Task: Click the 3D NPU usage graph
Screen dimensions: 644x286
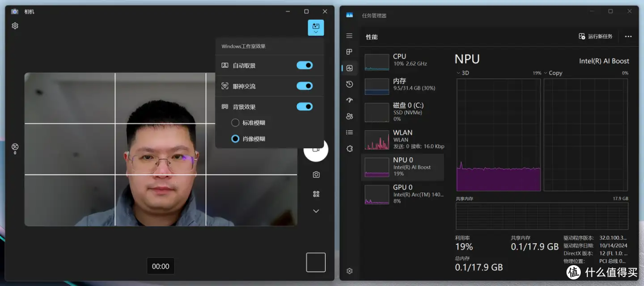Action: 499,135
